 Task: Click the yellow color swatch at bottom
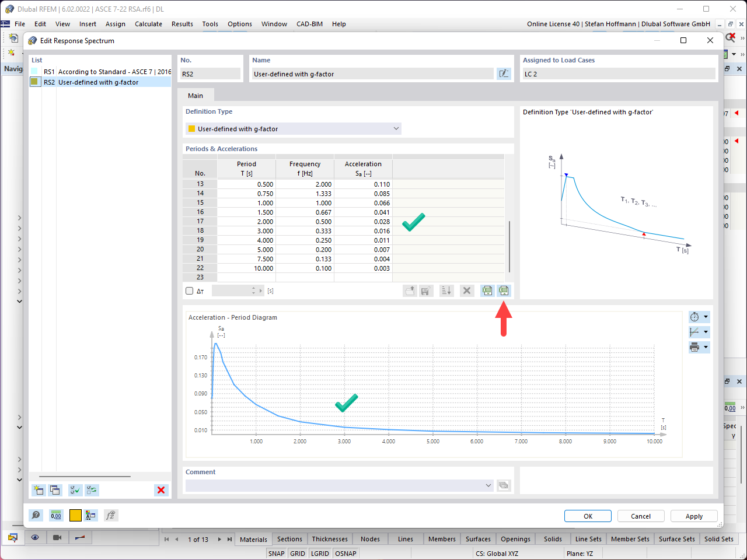[x=75, y=515]
